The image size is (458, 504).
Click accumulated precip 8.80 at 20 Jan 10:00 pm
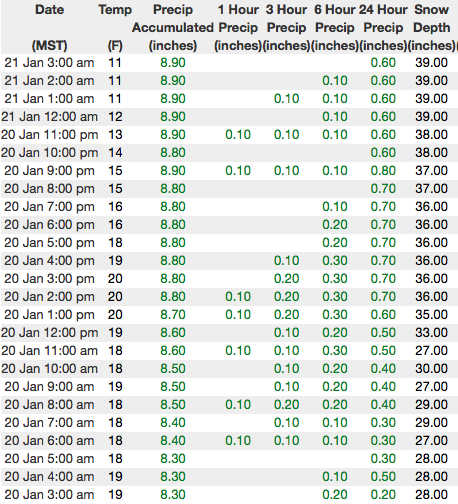173,153
